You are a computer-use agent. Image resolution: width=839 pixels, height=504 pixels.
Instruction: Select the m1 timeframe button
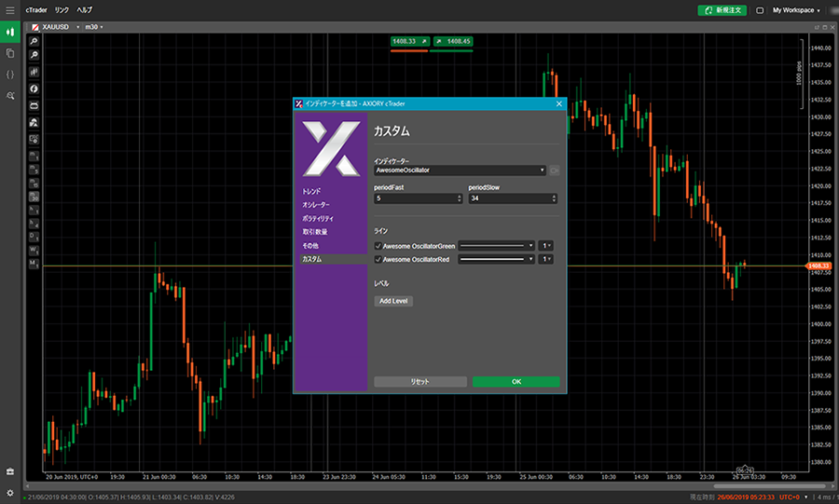[34, 157]
